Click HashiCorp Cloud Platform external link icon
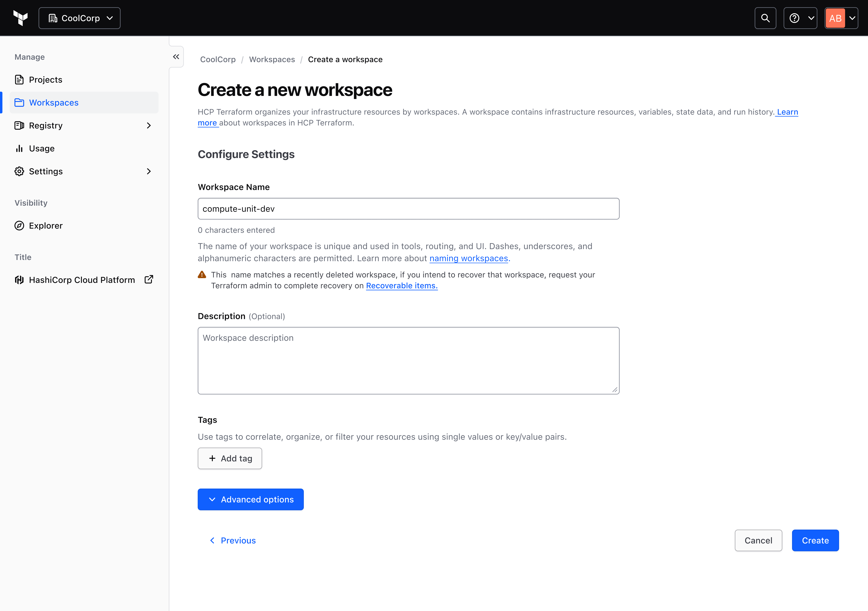This screenshot has height=611, width=868. coord(149,280)
